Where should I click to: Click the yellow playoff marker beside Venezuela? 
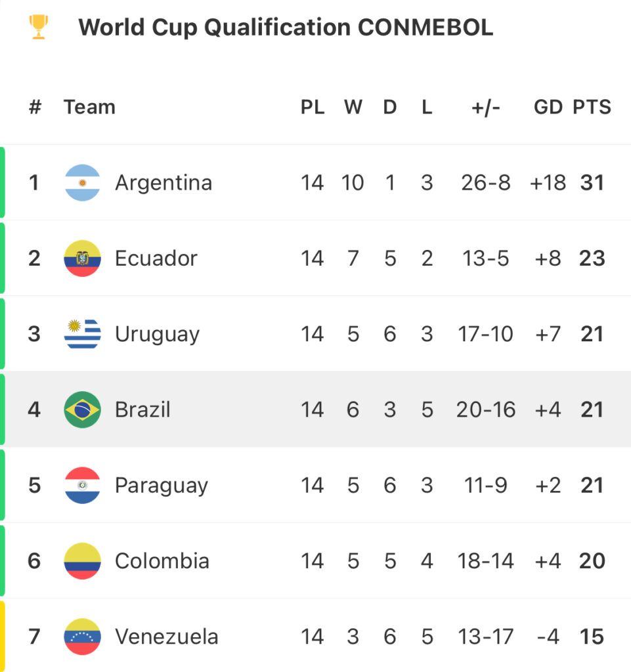(x=2, y=637)
